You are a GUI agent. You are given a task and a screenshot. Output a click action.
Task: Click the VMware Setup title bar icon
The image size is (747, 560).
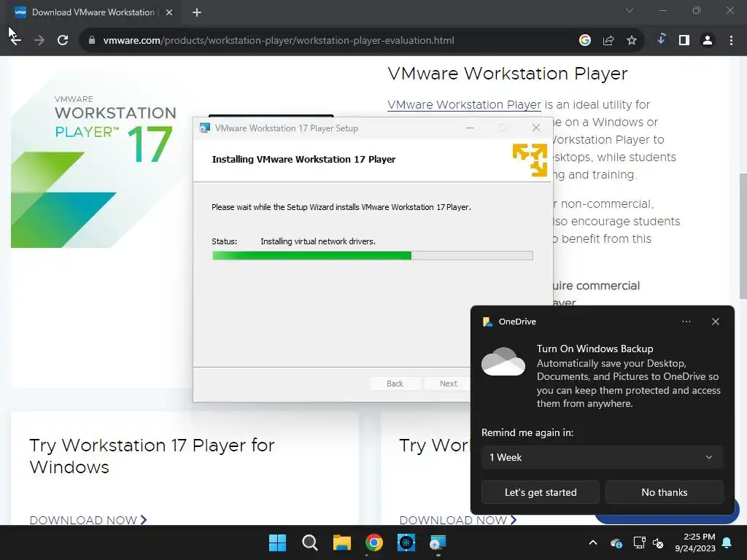205,128
